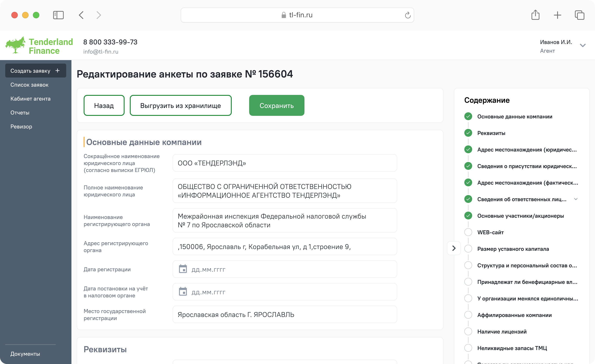
Task: Click the browser share icon
Action: click(535, 15)
